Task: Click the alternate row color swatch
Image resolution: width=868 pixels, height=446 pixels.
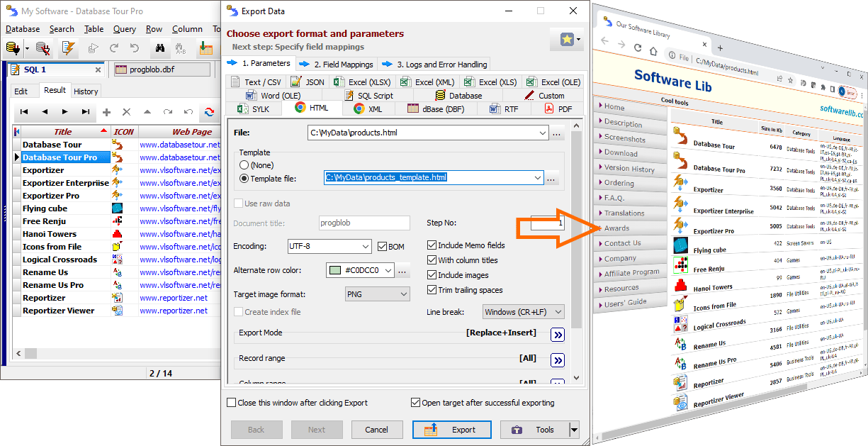Action: (x=334, y=271)
